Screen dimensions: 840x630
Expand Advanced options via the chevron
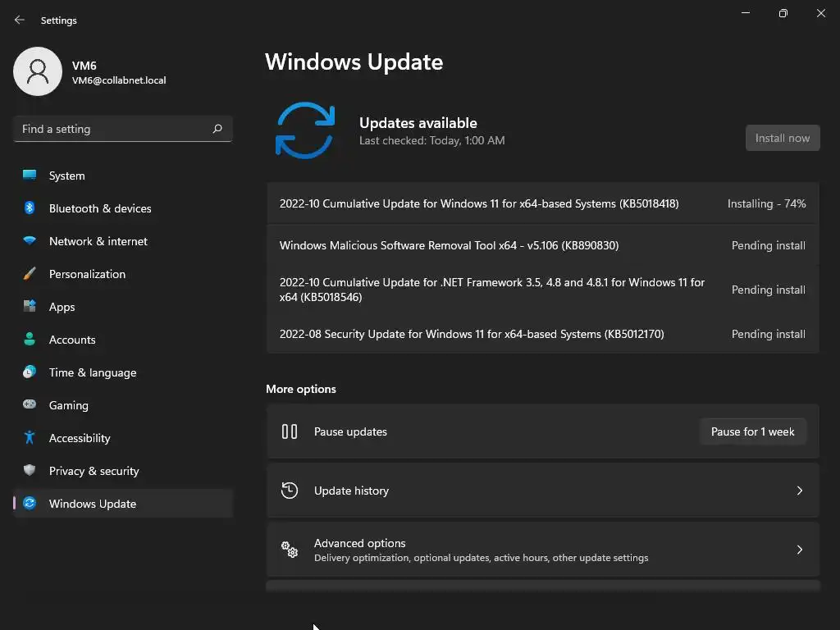coord(799,550)
